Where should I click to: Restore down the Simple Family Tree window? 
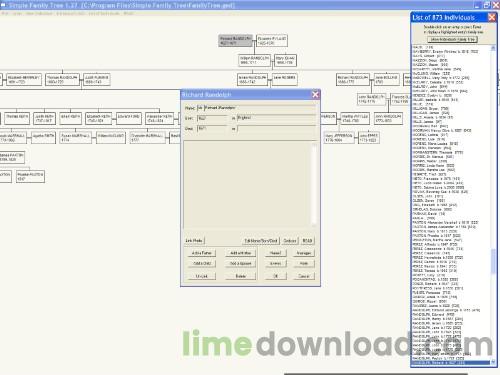tap(487, 5)
